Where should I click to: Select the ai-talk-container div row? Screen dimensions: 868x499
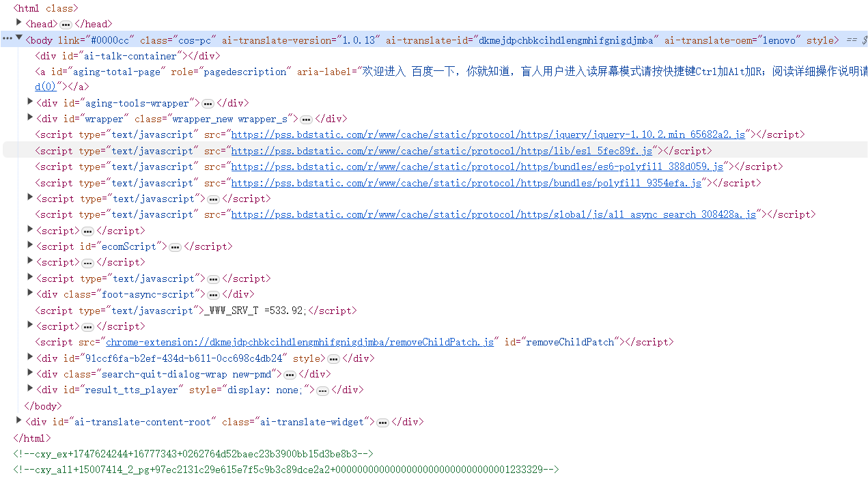click(x=128, y=56)
